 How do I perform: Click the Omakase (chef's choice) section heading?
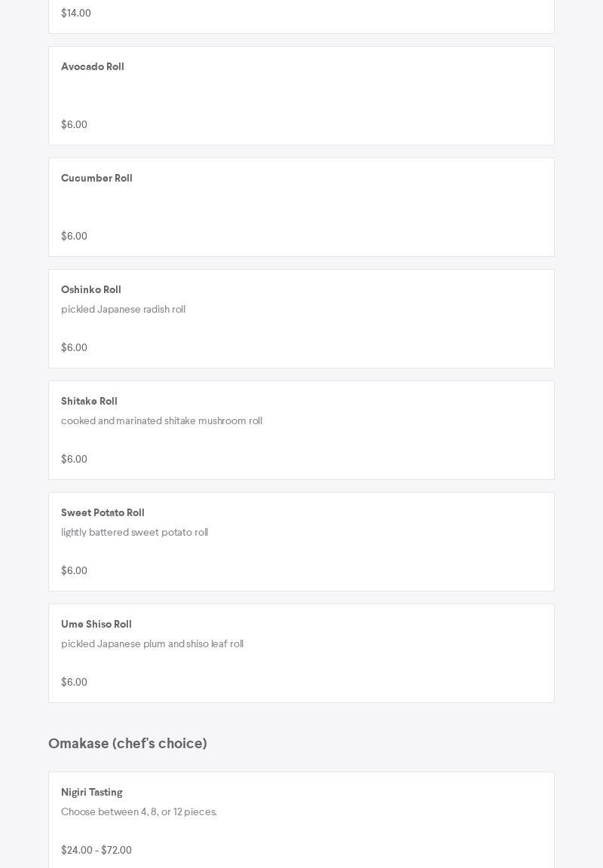[x=127, y=744]
